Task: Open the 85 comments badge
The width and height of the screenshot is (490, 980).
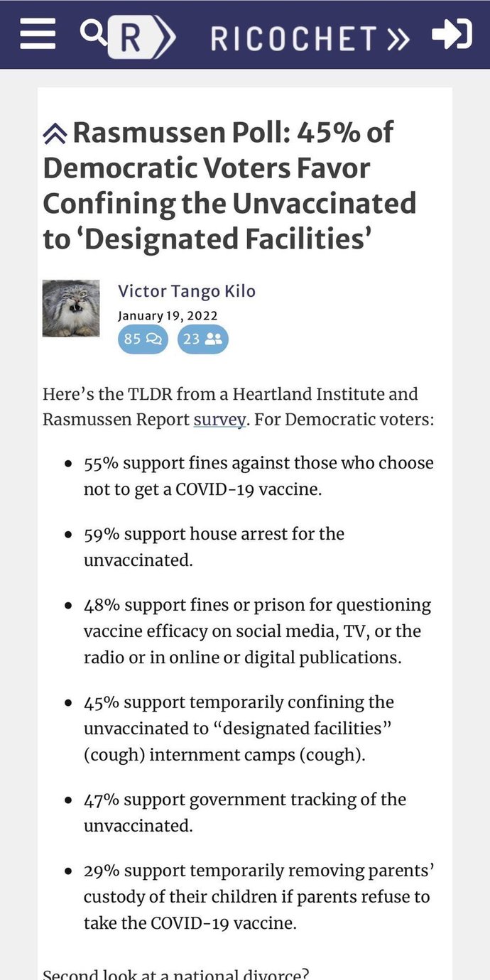Action: [x=143, y=339]
